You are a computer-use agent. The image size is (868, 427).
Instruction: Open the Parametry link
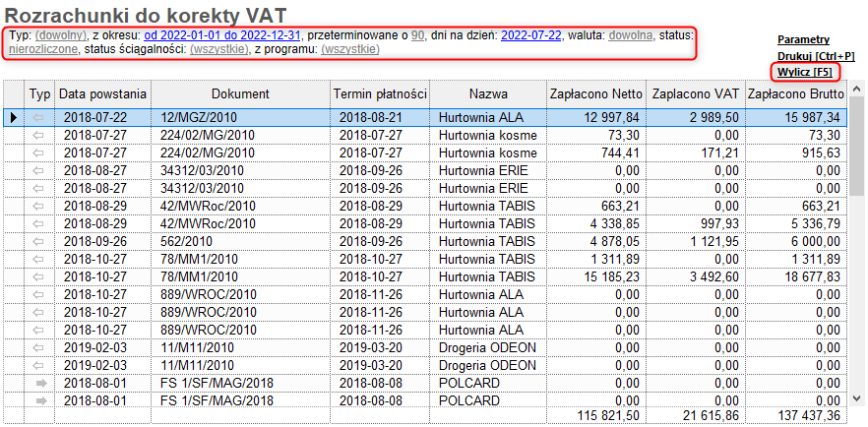pyautogui.click(x=803, y=39)
